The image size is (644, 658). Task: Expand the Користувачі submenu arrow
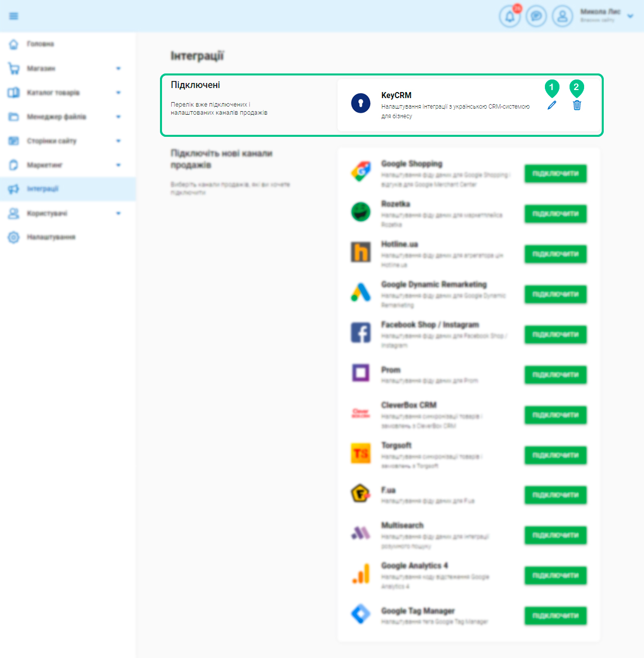pos(118,213)
